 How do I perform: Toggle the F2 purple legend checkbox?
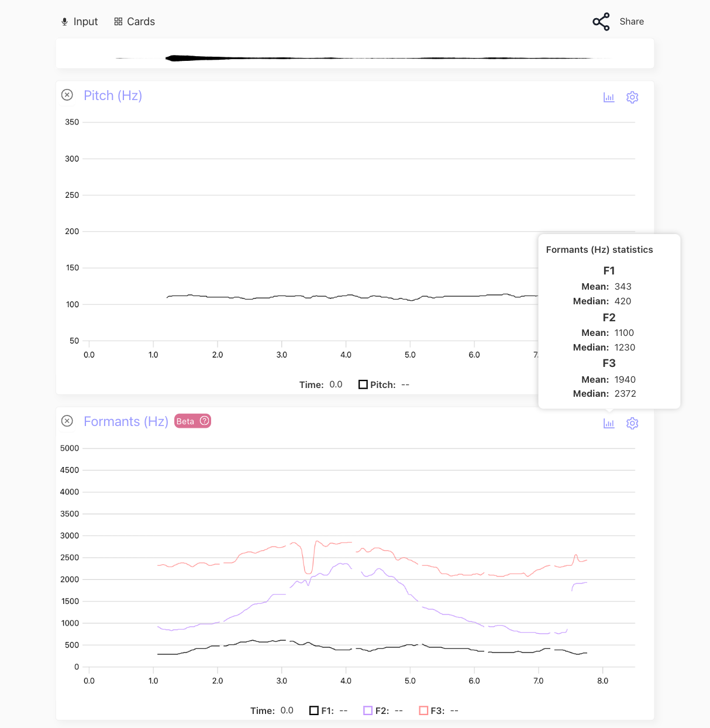[368, 710]
